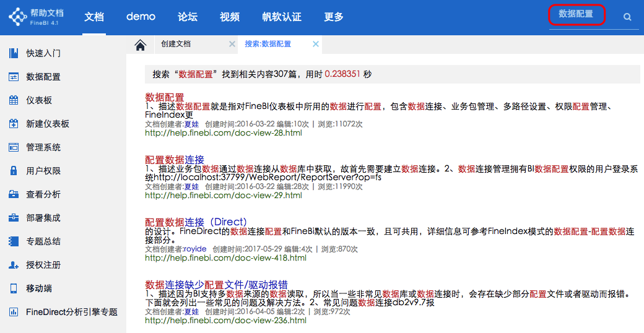
Task: Open the 配置数据连接 result title
Action: coord(175,160)
